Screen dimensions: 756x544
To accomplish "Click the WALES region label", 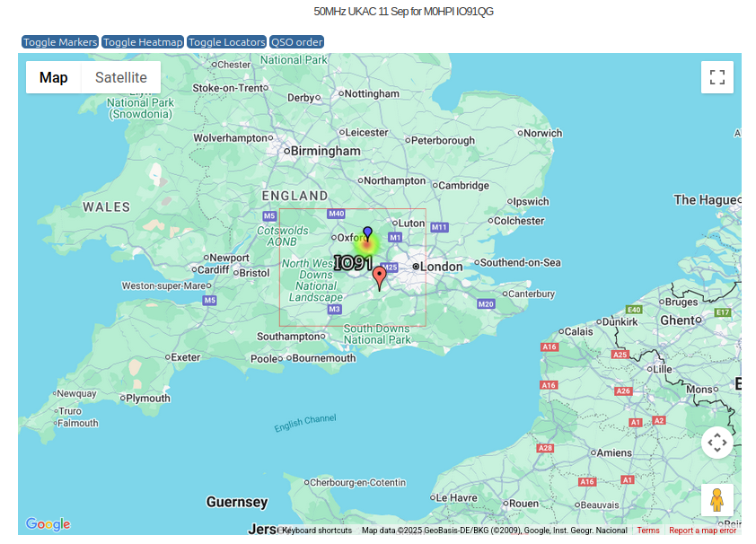I will (107, 207).
